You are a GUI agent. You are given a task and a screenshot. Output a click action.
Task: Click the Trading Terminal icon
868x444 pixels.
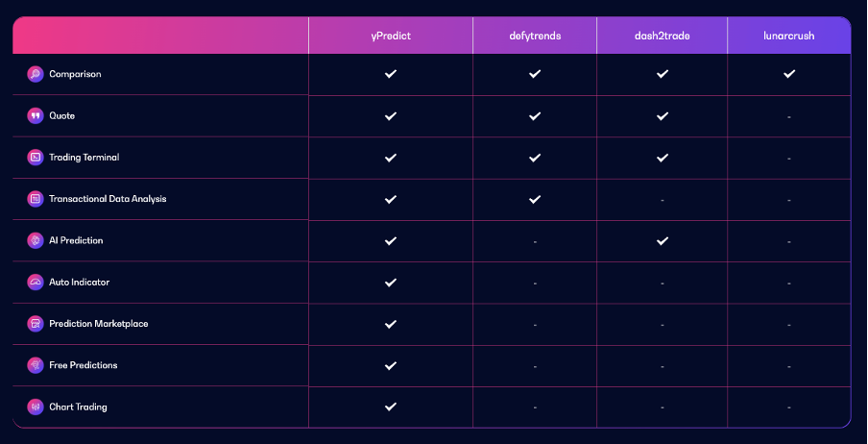[35, 157]
